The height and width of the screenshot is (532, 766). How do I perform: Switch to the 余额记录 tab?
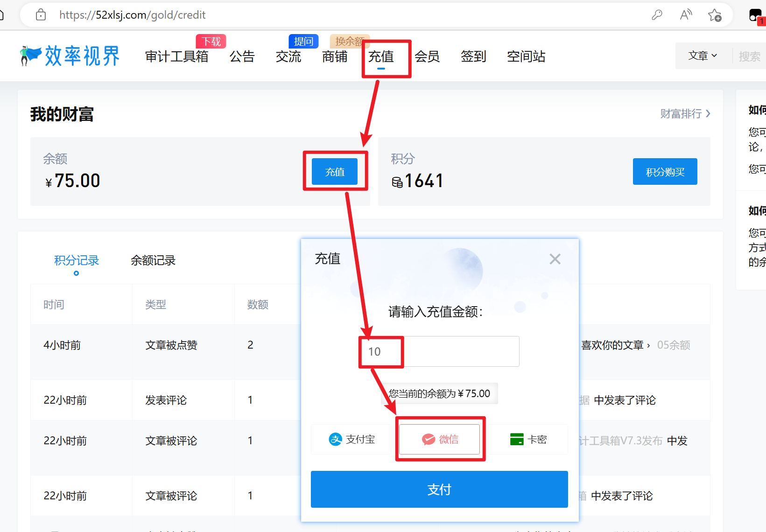(x=153, y=260)
